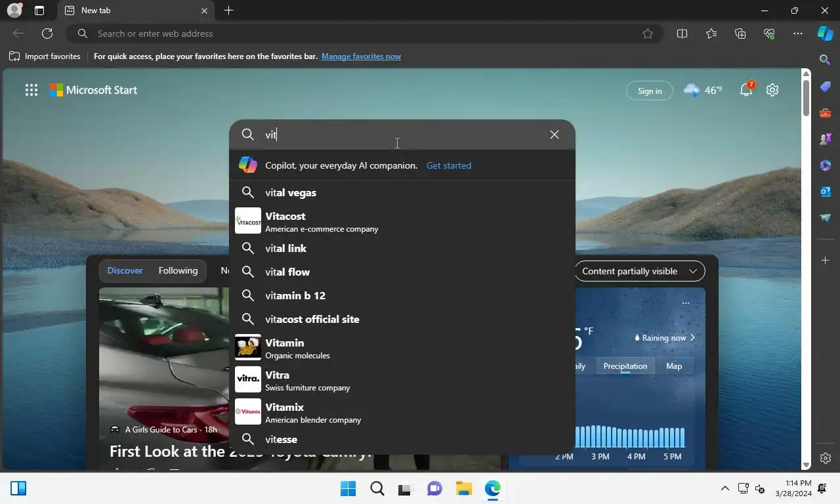
Task: Open Chat app in taskbar
Action: (434, 488)
